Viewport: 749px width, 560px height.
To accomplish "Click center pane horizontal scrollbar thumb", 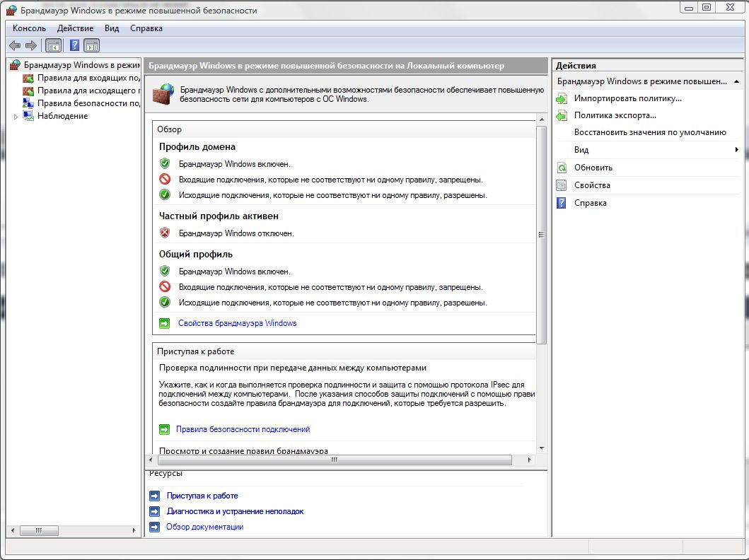I will [x=335, y=460].
